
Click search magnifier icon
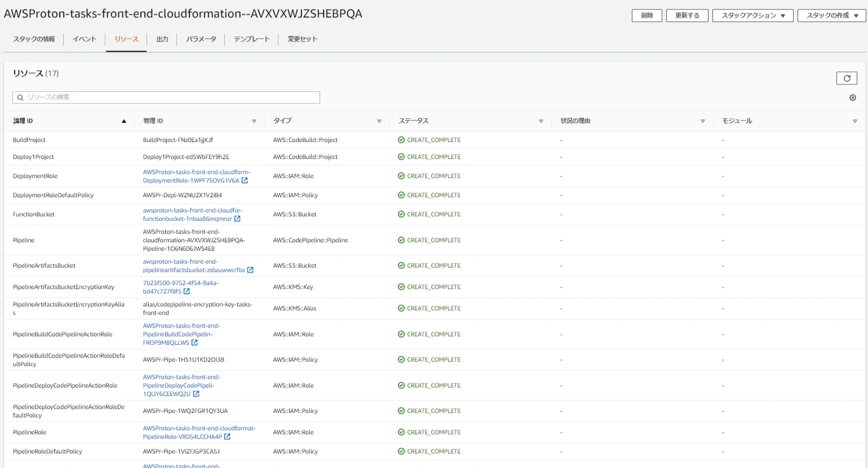coord(20,97)
